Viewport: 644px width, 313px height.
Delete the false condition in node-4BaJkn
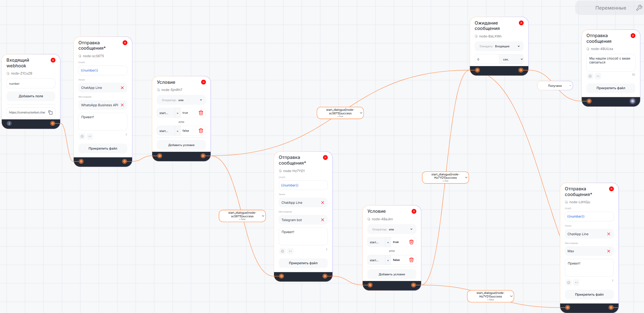(411, 260)
